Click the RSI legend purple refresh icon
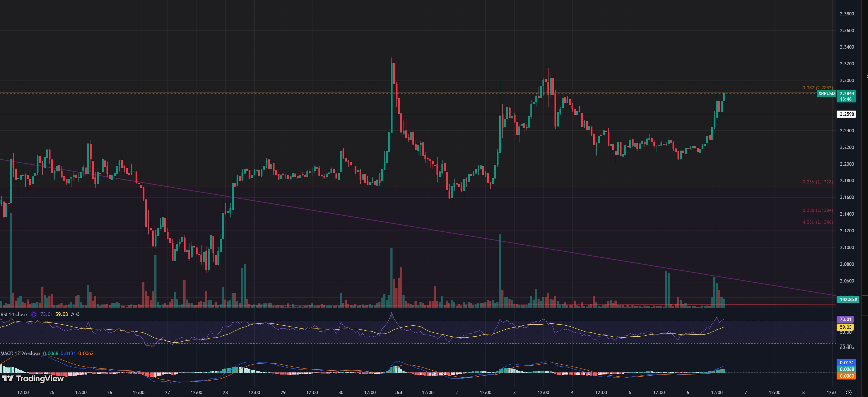 [x=34, y=314]
